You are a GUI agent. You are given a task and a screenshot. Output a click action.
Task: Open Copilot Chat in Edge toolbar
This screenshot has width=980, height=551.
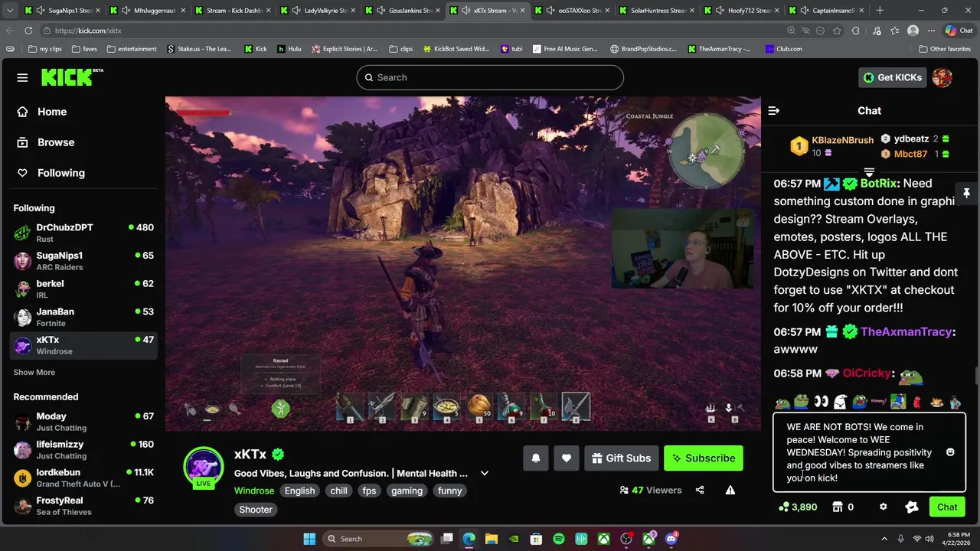coord(959,31)
